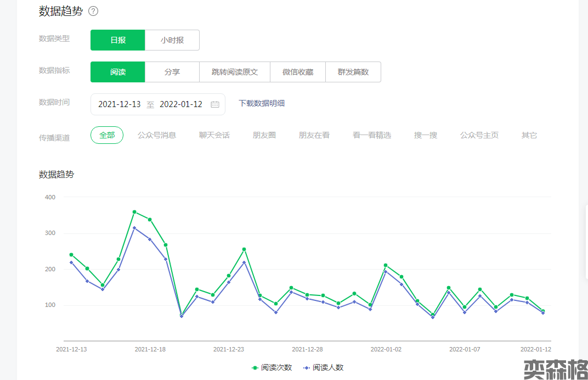The height and width of the screenshot is (380, 588).
Task: Filter by 朋友圈 channel
Action: (264, 135)
